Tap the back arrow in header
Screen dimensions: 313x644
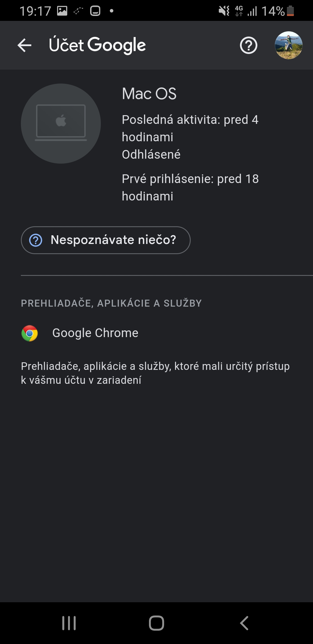point(24,46)
